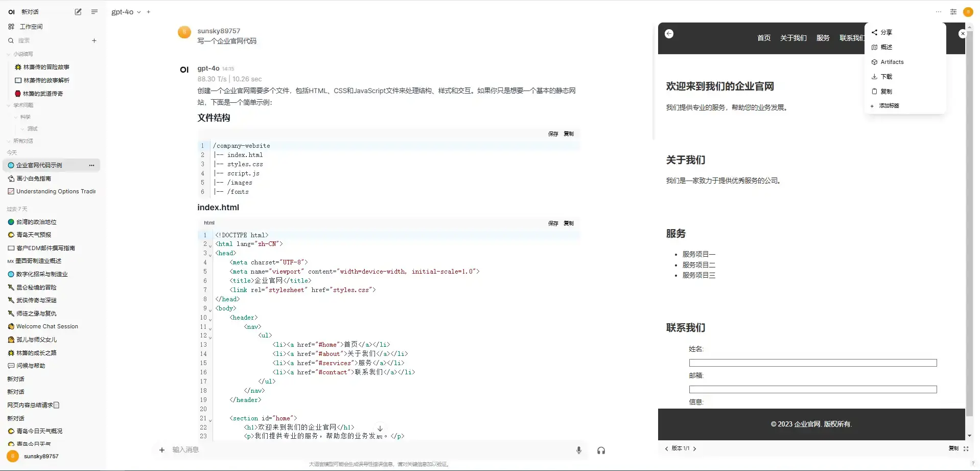The width and height of the screenshot is (980, 471).
Task: Open the workspace (工作空间) panel
Action: [29, 26]
